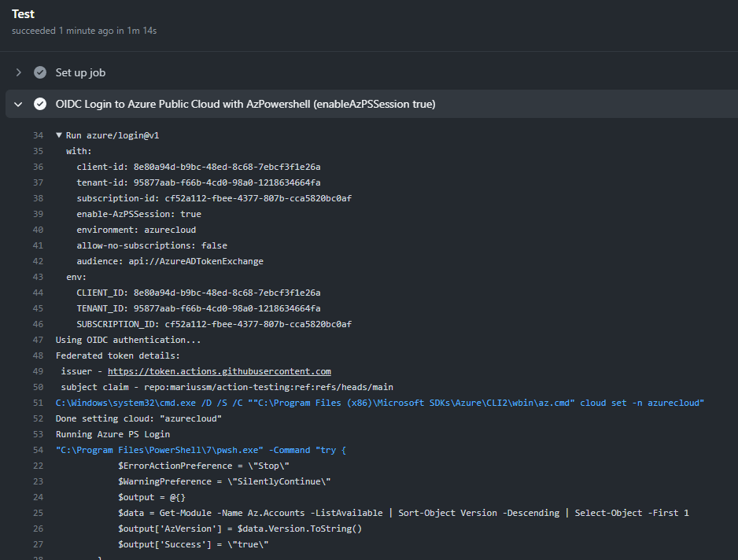
Task: Select the 'Using OIDC authentication...' log line
Action: click(x=128, y=340)
